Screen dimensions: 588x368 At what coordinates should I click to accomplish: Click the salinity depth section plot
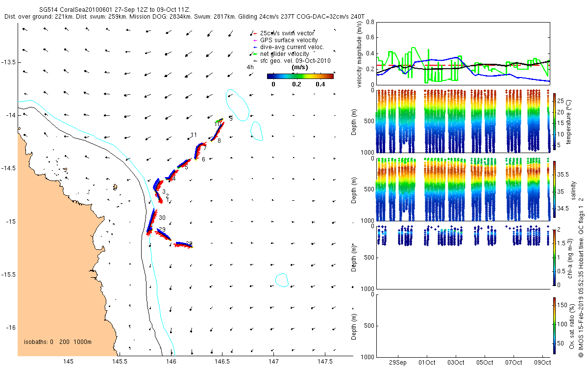pyautogui.click(x=463, y=189)
